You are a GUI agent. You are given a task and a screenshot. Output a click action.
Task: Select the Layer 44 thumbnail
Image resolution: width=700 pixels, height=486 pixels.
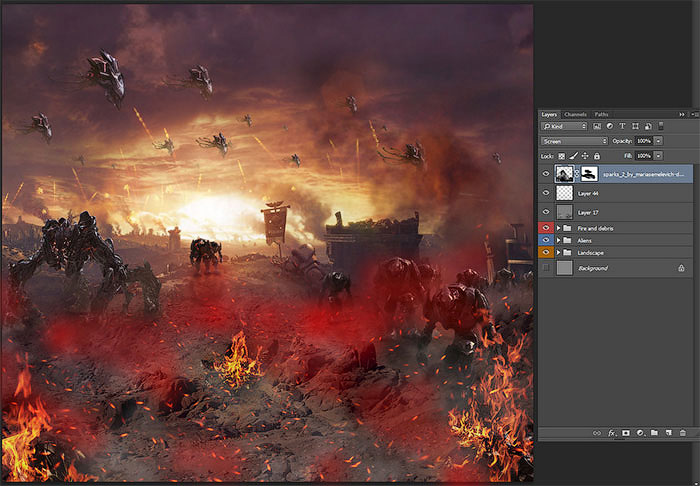(x=564, y=193)
